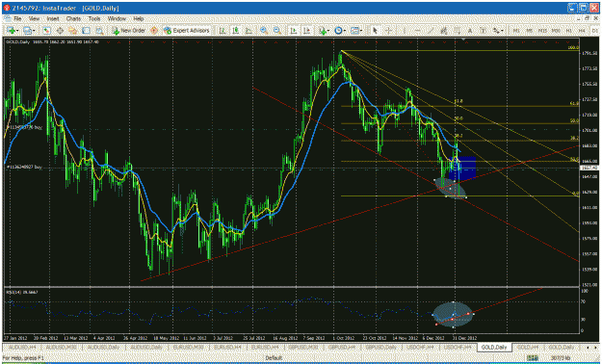The image size is (602, 364).
Task: Switch to the GBPUSD,H4 chart tab
Action: click(x=343, y=347)
